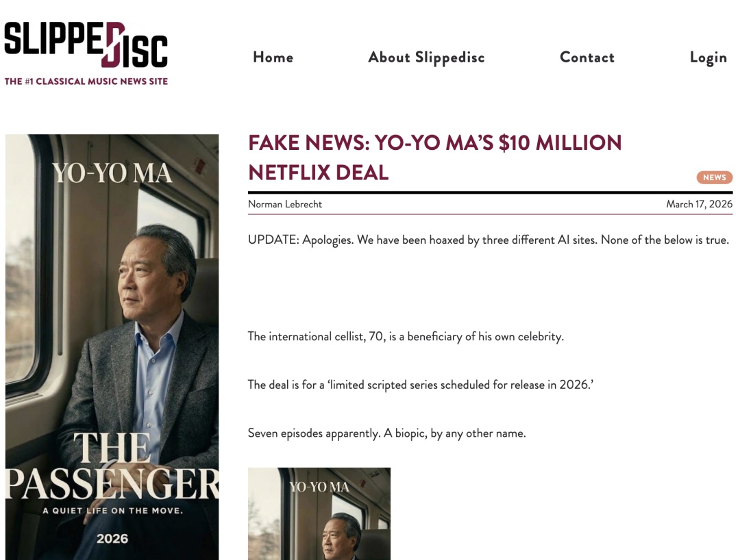Select the NEWS category badge
Screen dimensions: 740x560
(714, 177)
